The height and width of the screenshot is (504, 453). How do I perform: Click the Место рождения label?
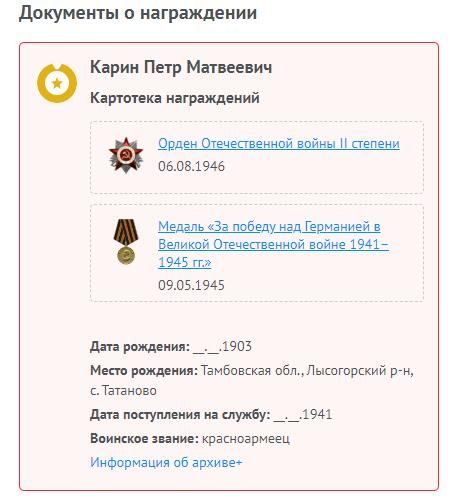click(x=144, y=371)
